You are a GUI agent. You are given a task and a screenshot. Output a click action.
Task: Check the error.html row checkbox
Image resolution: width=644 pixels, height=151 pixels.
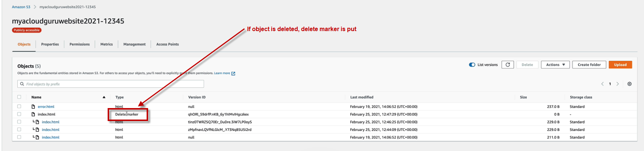[x=19, y=107]
